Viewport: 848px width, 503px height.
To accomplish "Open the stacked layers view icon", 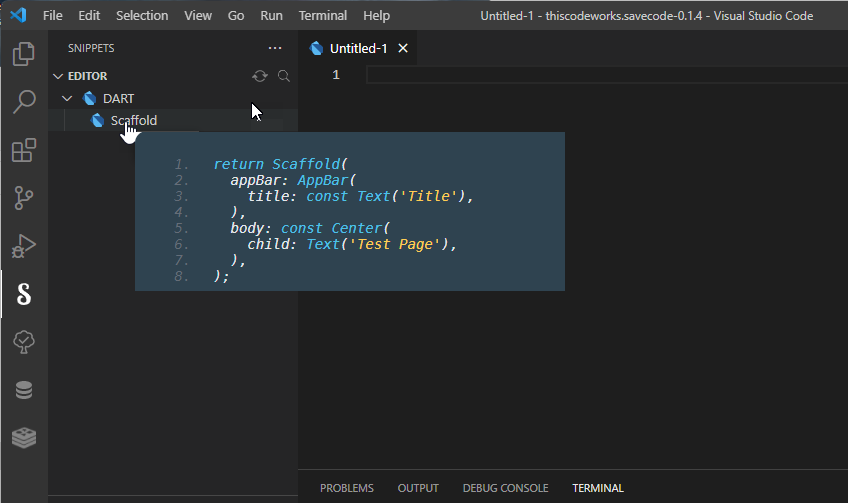I will [24, 438].
